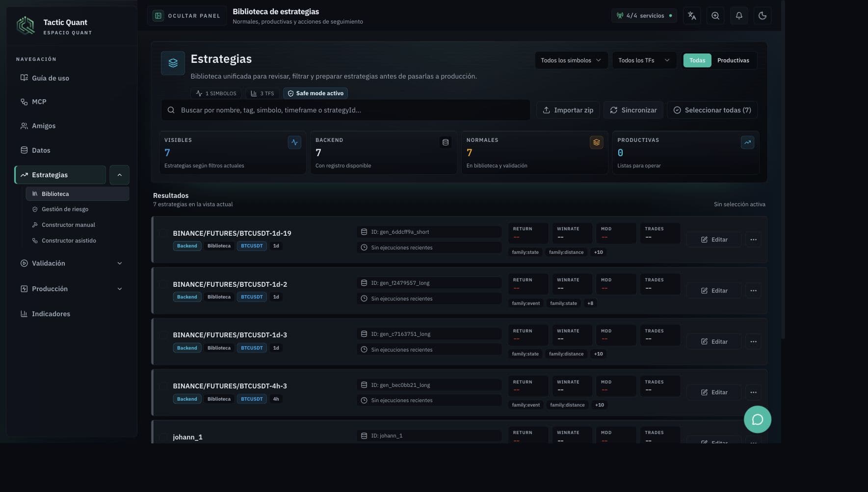Edit the BTCUSDT-1d-2 strategy
Screen dimensions: 868x492
(714, 291)
